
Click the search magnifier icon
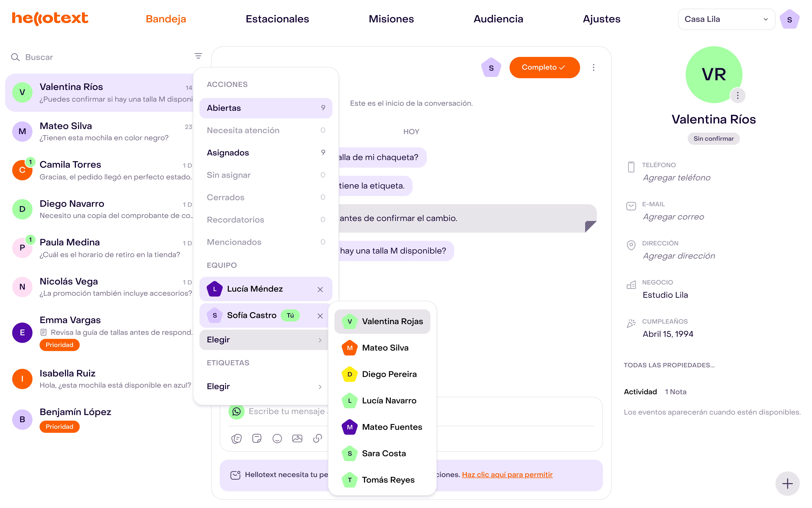[x=15, y=57]
